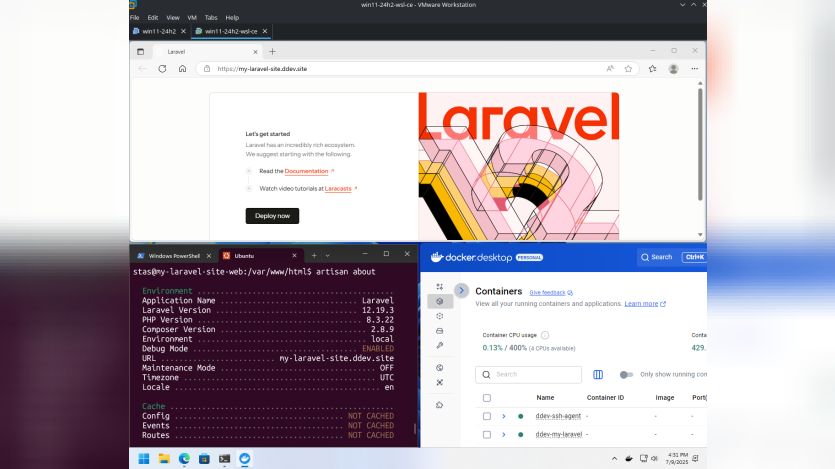
Task: Click Learn more link in Containers
Action: [641, 303]
